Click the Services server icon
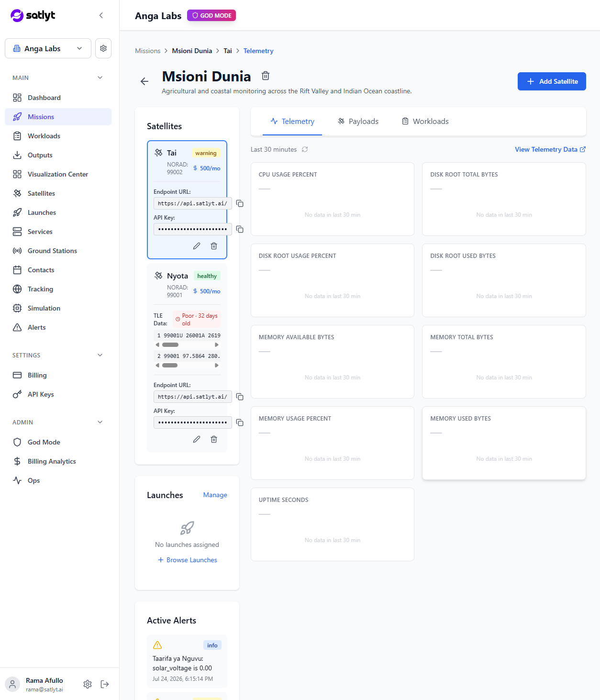The height and width of the screenshot is (700, 600). pos(17,232)
